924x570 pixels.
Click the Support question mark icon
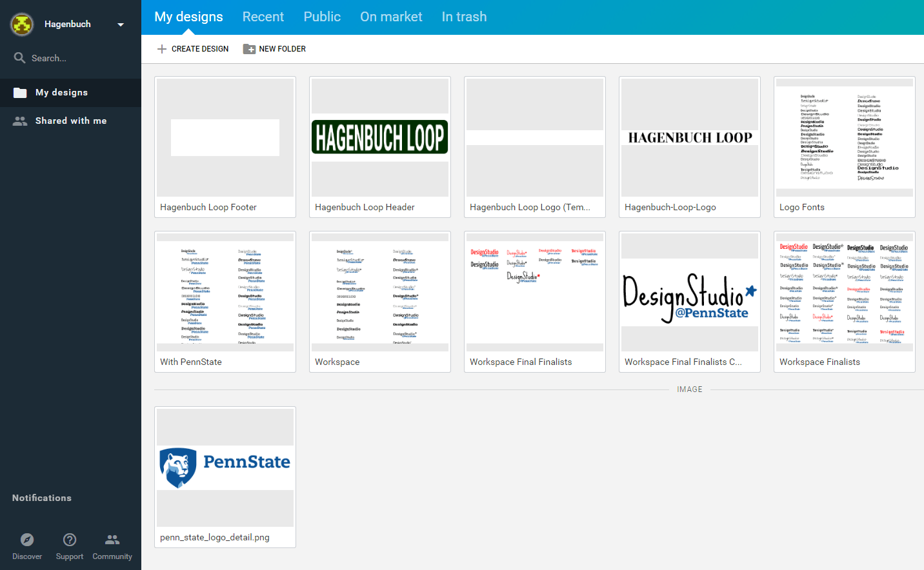(70, 540)
